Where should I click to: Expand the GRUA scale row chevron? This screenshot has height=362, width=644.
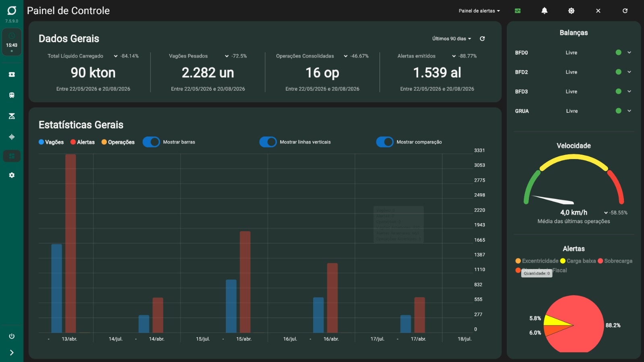[x=629, y=111]
